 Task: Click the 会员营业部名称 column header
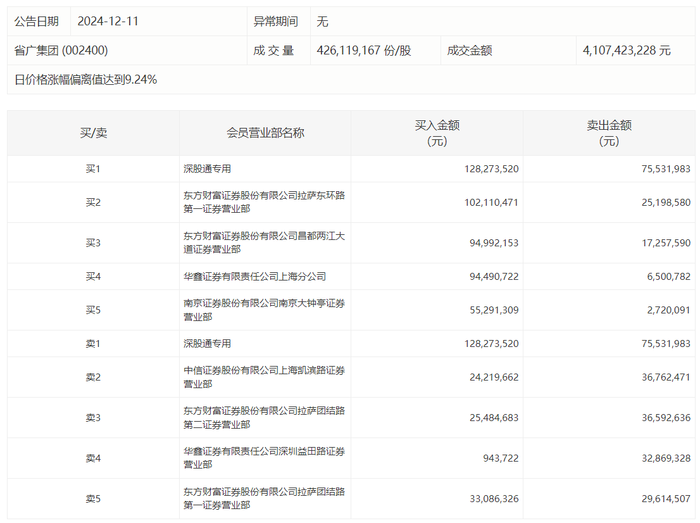(x=265, y=133)
